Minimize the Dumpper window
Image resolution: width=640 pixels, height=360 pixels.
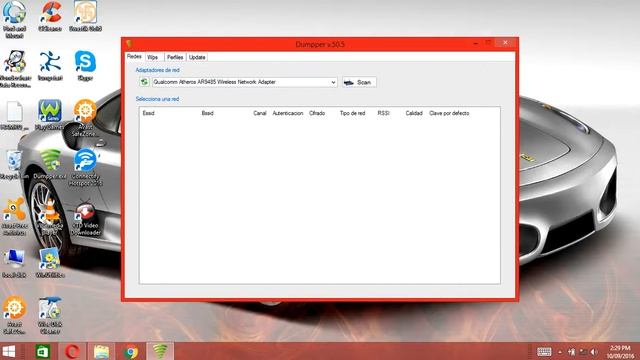[x=476, y=43]
